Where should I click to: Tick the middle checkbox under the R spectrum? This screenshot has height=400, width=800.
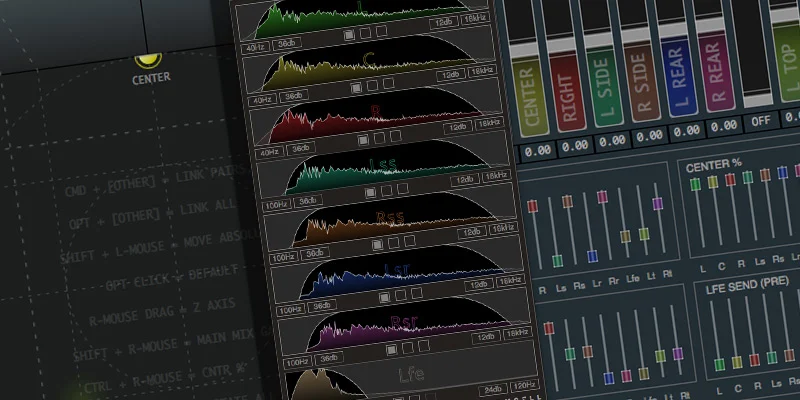[x=379, y=138]
